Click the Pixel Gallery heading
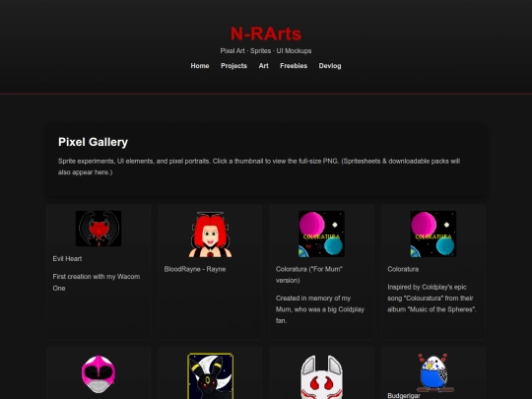 click(x=93, y=142)
